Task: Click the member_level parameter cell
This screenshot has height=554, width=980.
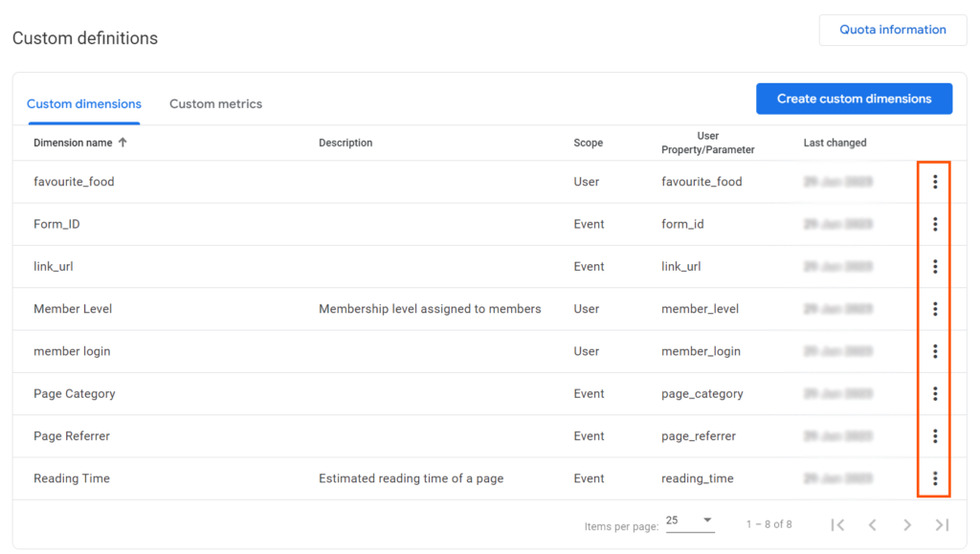Action: [x=700, y=308]
